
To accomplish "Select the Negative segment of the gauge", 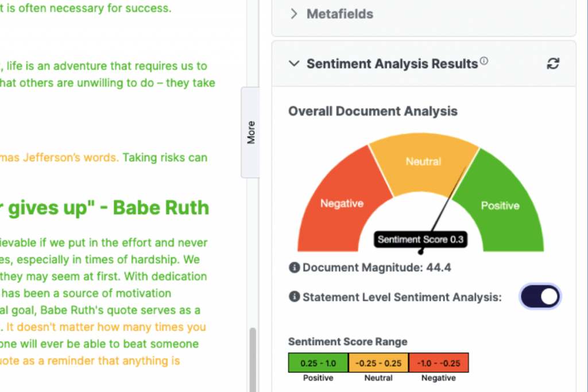I will click(x=341, y=204).
